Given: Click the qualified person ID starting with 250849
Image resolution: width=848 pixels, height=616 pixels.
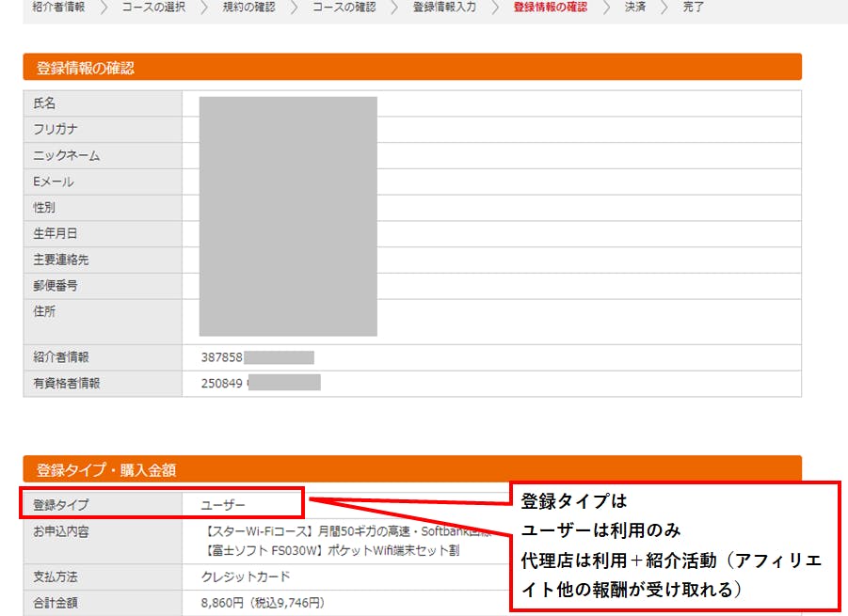Looking at the screenshot, I should [222, 383].
